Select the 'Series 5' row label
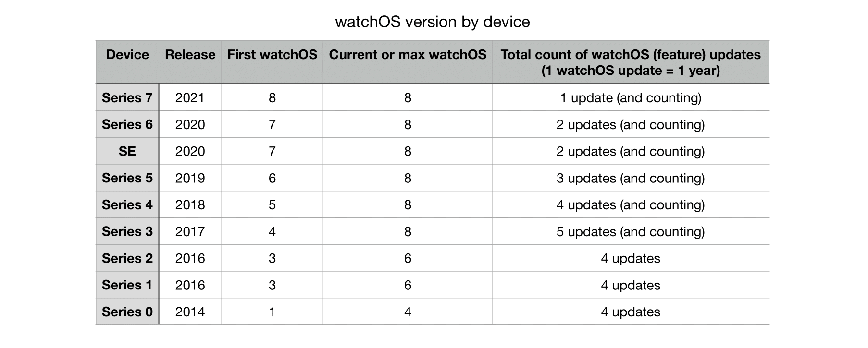The width and height of the screenshot is (868, 348). (x=127, y=178)
